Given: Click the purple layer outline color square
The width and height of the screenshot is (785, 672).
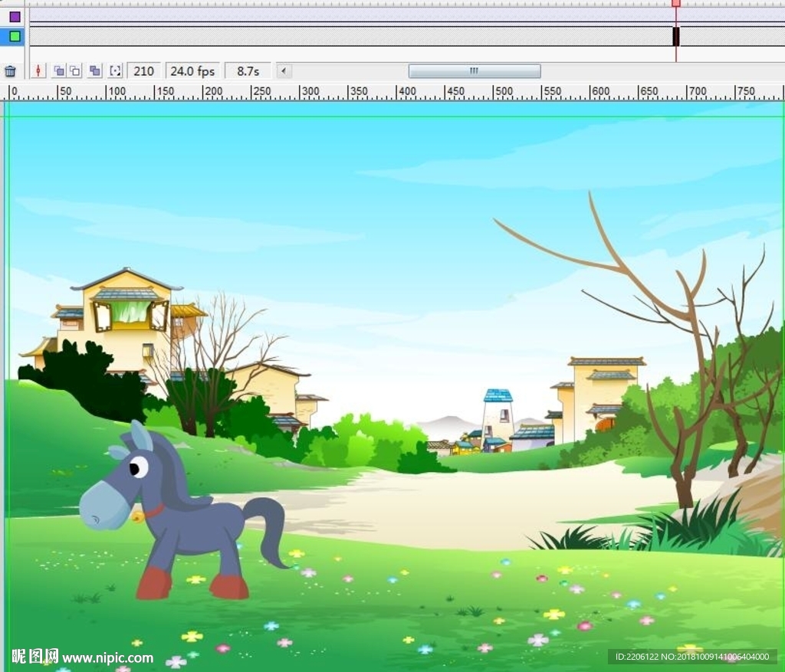Looking at the screenshot, I should [x=15, y=17].
